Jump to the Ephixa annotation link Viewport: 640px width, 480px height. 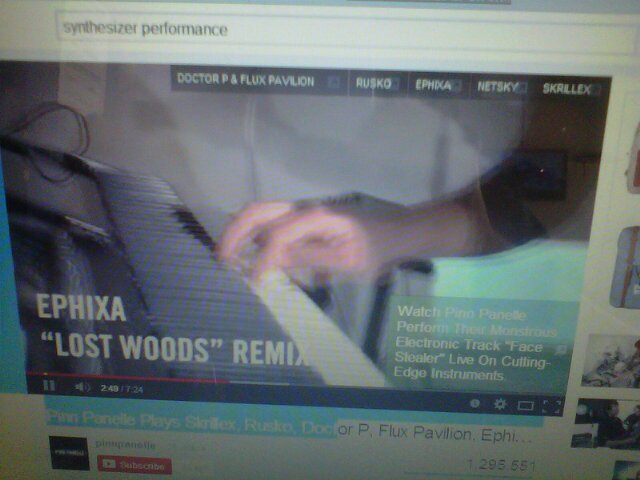click(438, 85)
